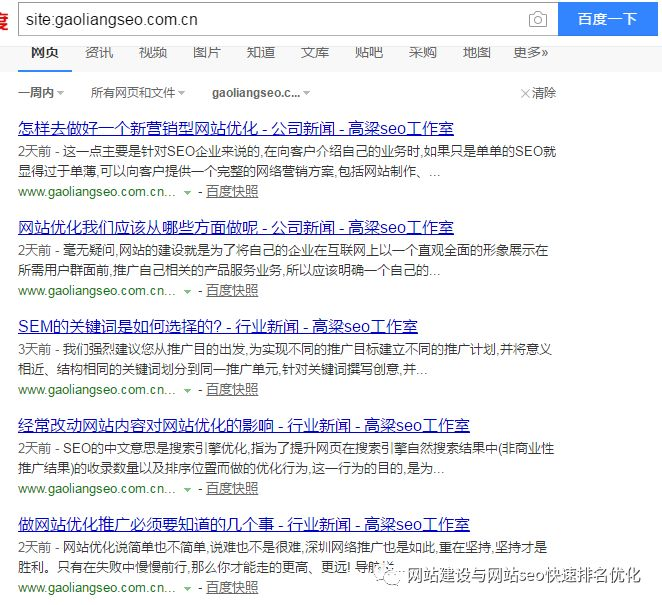Image resolution: width=662 pixels, height=605 pixels.
Task: Select the 网页 tab
Action: pyautogui.click(x=45, y=52)
